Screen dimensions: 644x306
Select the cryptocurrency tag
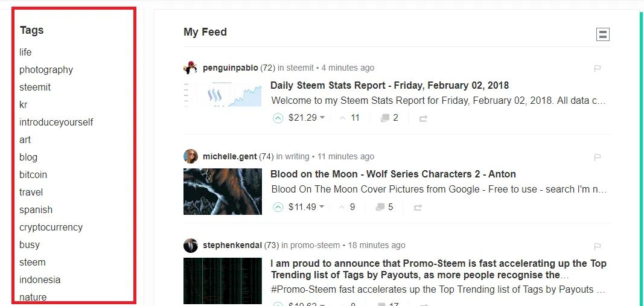(x=51, y=228)
